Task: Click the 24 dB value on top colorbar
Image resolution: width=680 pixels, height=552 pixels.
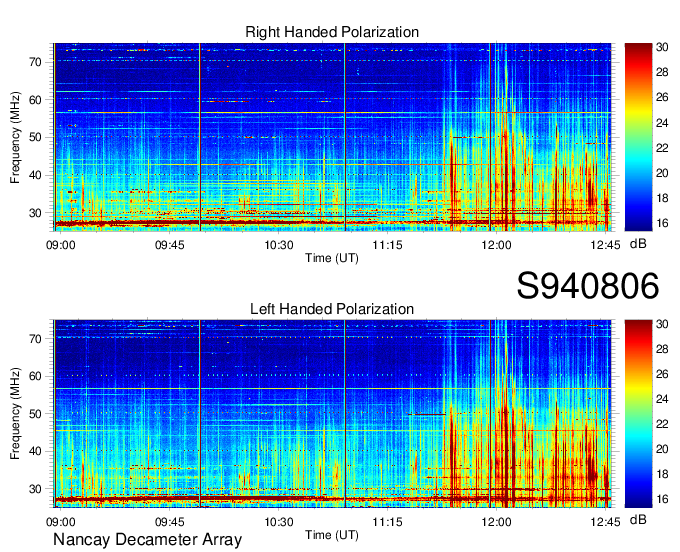Action: pyautogui.click(x=662, y=123)
